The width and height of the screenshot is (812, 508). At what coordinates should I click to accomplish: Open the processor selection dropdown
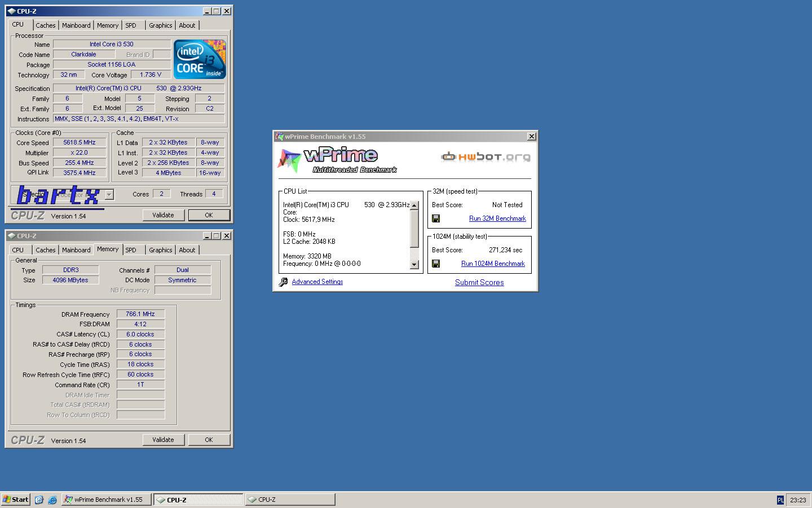click(x=109, y=195)
